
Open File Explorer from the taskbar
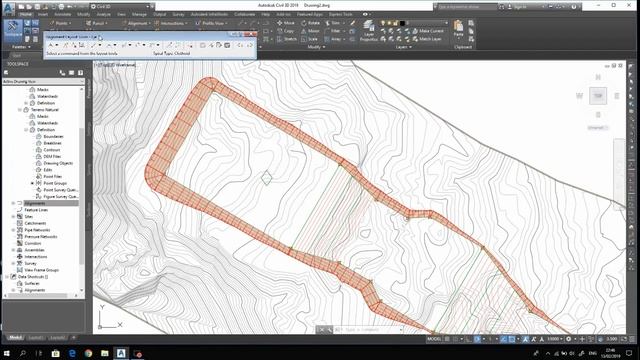104,353
